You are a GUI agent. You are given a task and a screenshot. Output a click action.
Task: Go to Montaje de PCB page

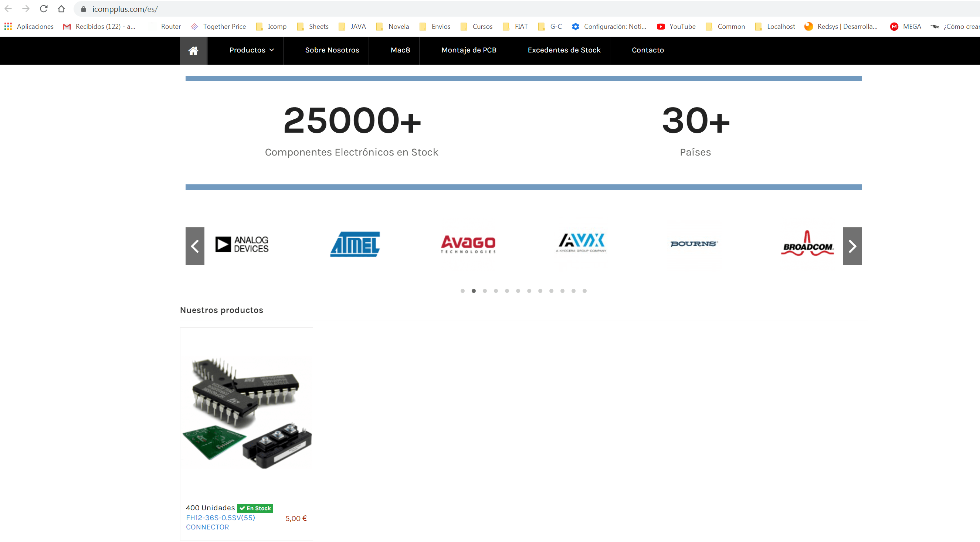pos(469,50)
